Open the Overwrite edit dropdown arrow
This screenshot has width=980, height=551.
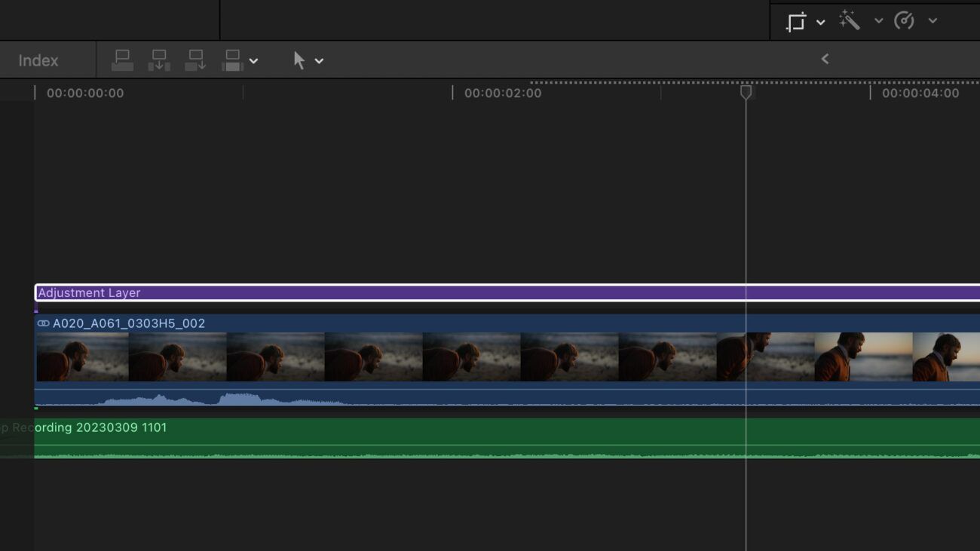click(x=254, y=60)
